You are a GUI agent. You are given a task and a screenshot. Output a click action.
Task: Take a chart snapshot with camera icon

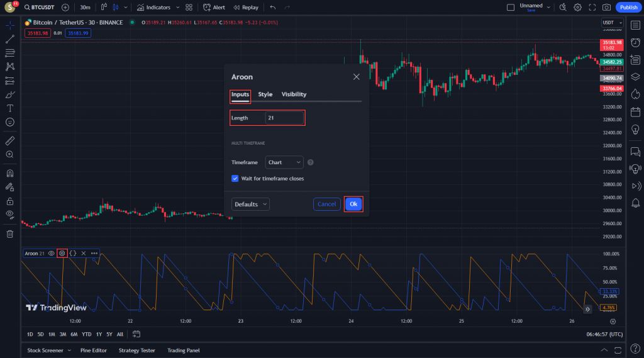click(x=606, y=8)
